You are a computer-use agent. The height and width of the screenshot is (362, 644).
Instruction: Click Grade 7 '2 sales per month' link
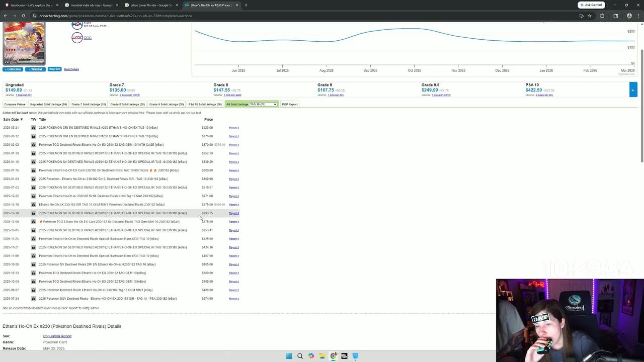130,95
